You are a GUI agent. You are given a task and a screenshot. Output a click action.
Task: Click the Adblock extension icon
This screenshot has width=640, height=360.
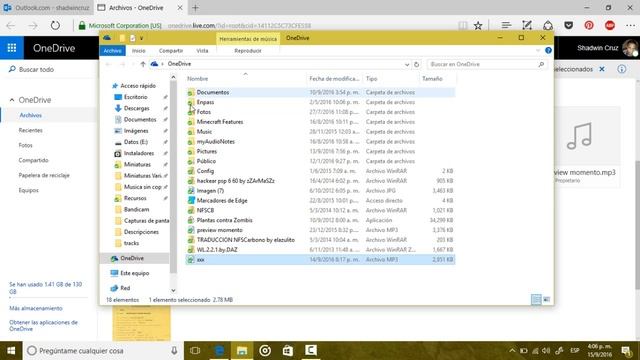[610, 25]
